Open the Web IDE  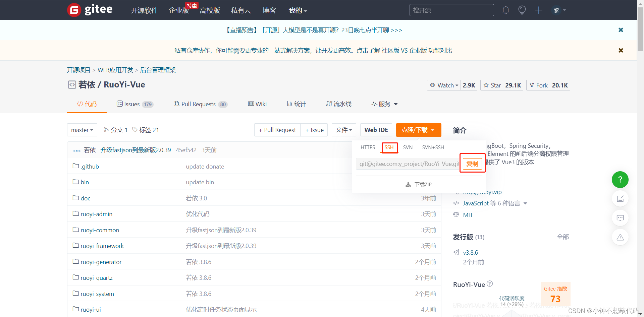[x=376, y=130]
